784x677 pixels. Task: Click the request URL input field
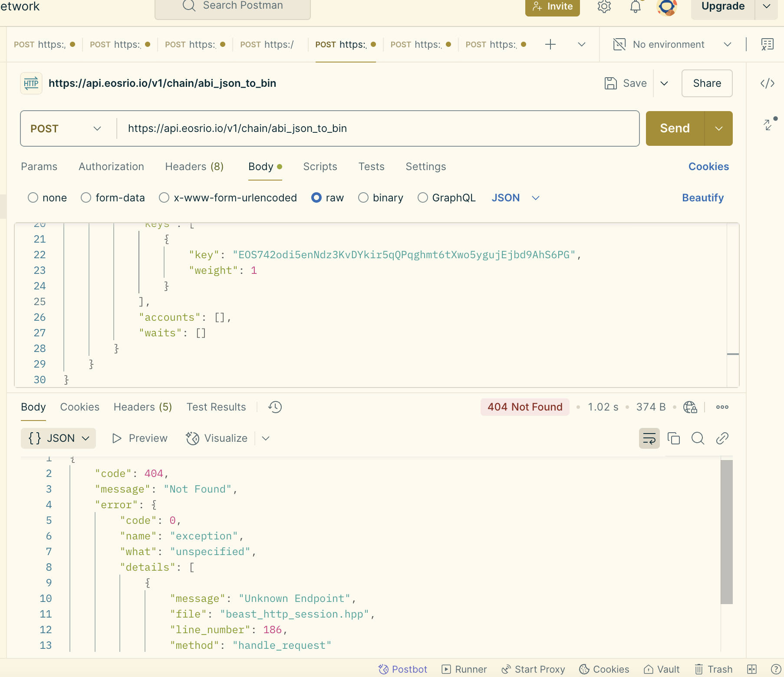click(378, 128)
